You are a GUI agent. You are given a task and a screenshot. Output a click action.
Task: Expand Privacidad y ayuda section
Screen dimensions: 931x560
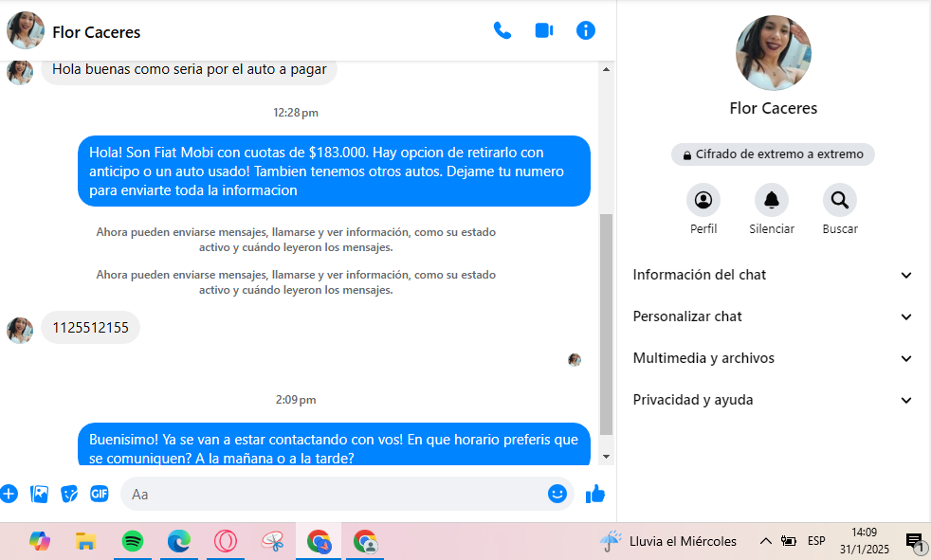[773, 399]
